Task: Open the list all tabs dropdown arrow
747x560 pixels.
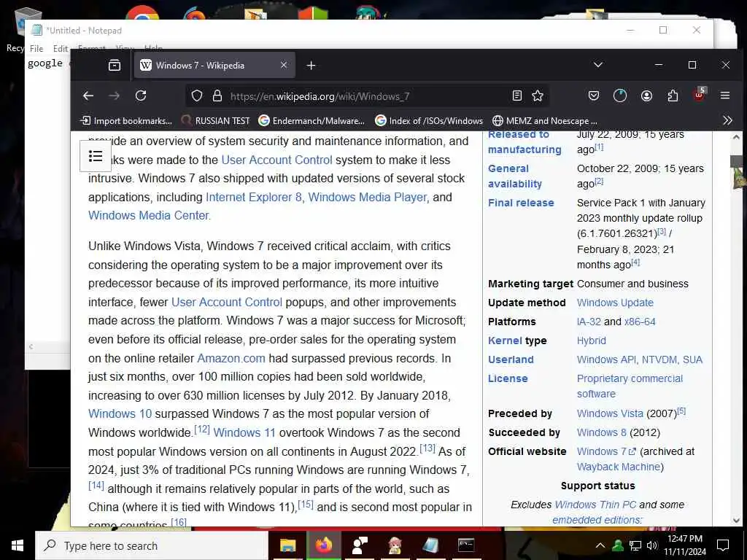Action: tap(598, 65)
